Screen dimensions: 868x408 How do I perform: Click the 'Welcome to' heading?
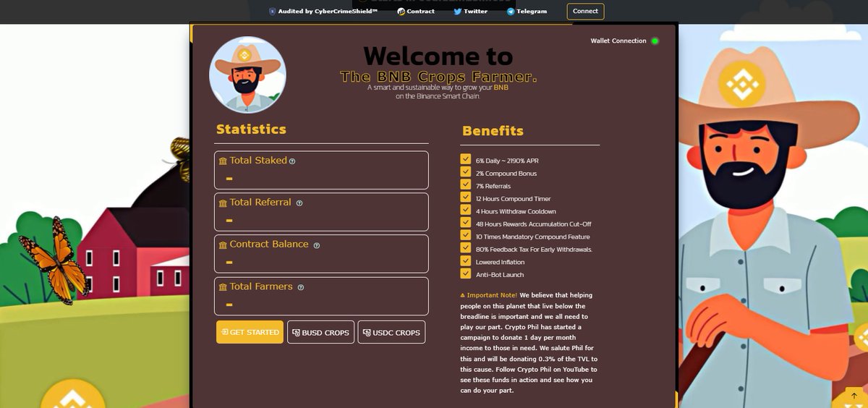tap(438, 56)
